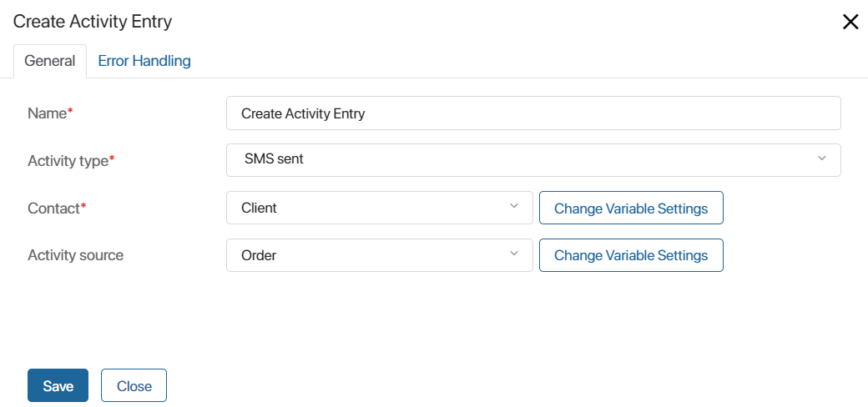Switch to the Error Handling tab
The height and width of the screenshot is (407, 868).
coord(144,61)
